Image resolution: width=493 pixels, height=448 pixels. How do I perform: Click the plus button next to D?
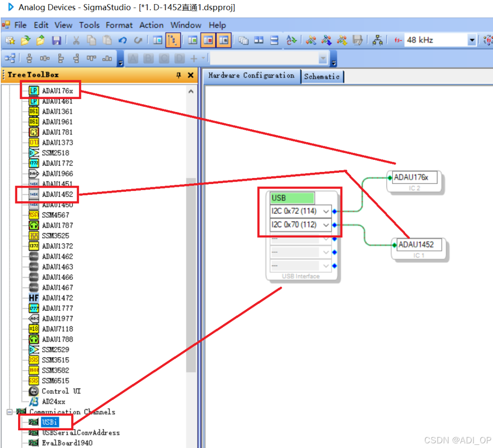click(x=193, y=59)
